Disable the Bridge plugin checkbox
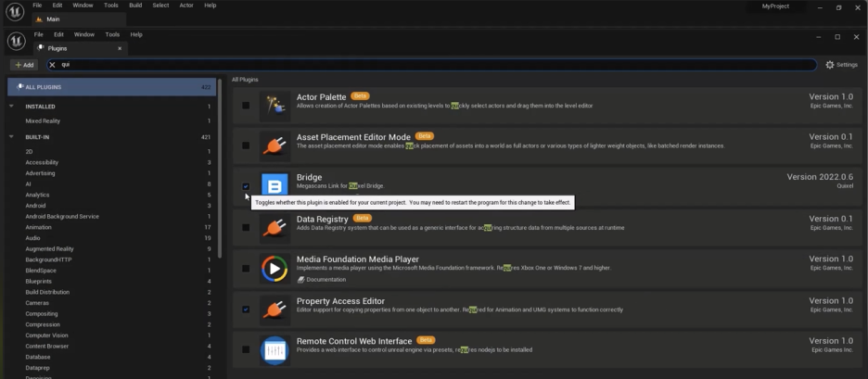The height and width of the screenshot is (379, 868). click(246, 186)
